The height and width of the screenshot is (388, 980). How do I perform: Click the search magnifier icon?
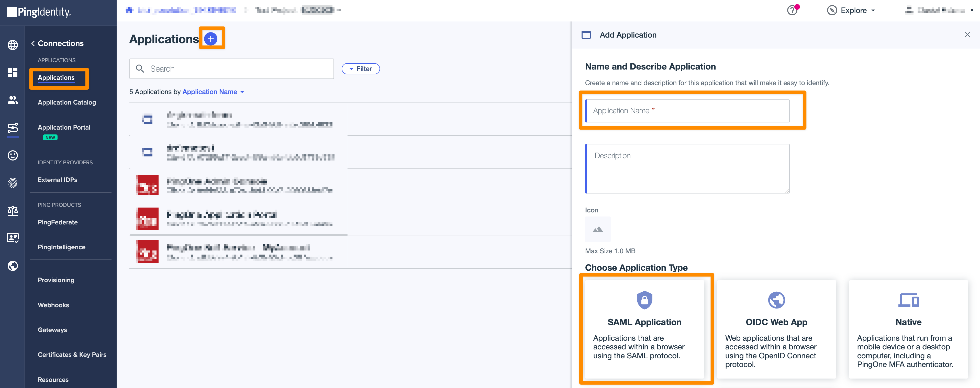(140, 69)
